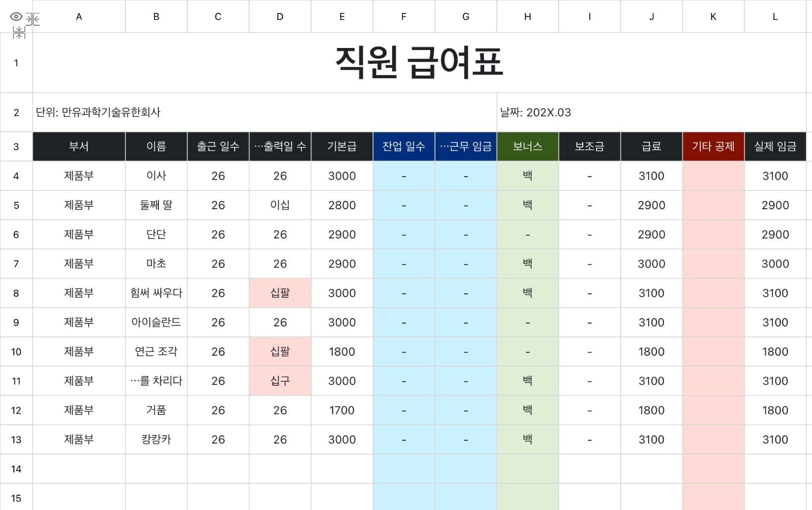
Task: Click the pink 십팔 cell in row 8
Action: point(280,293)
